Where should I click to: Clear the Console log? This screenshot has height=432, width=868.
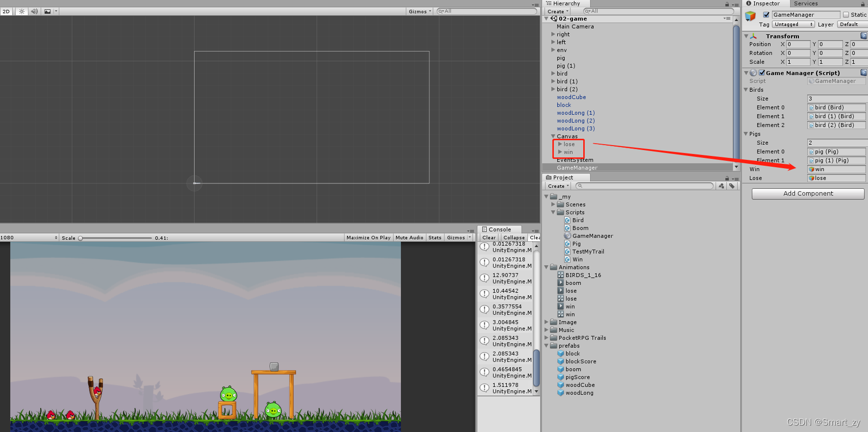(x=489, y=237)
